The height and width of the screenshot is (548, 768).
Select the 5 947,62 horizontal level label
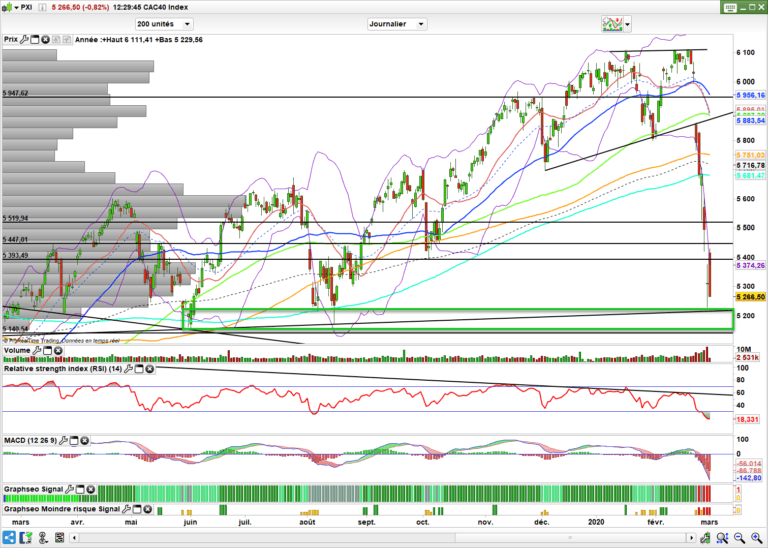coord(16,93)
